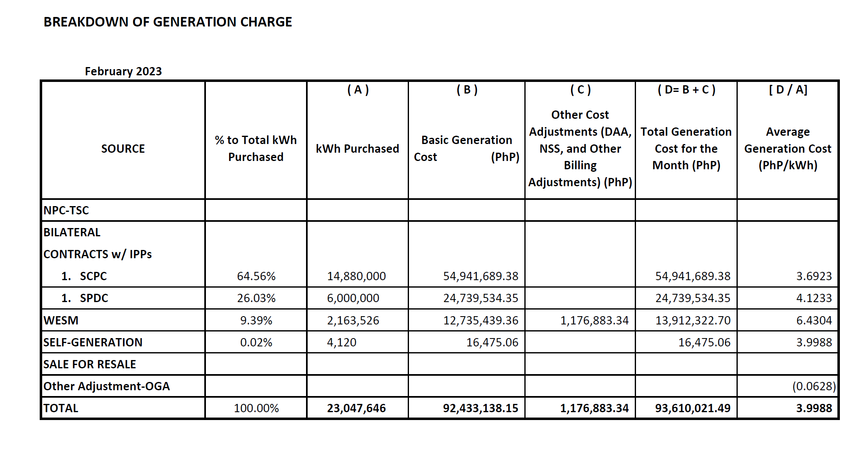
Task: Select WESM kWh value 2,163,526
Action: (x=353, y=320)
